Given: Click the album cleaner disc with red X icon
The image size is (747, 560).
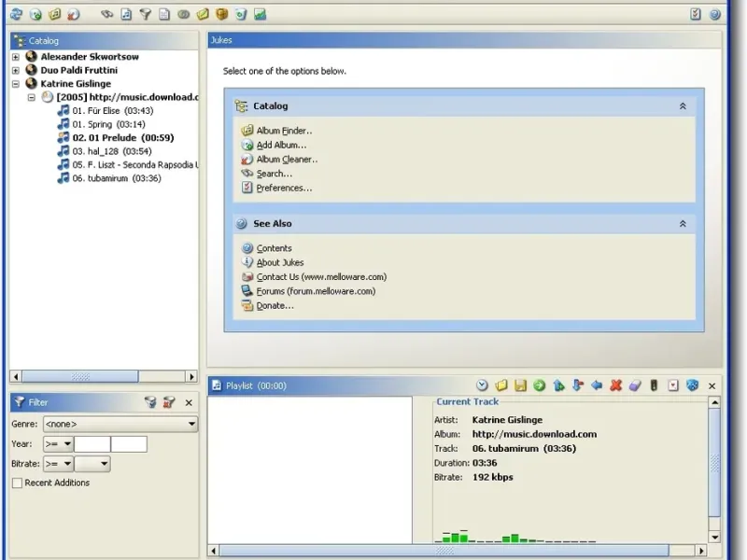Looking at the screenshot, I should [74, 14].
